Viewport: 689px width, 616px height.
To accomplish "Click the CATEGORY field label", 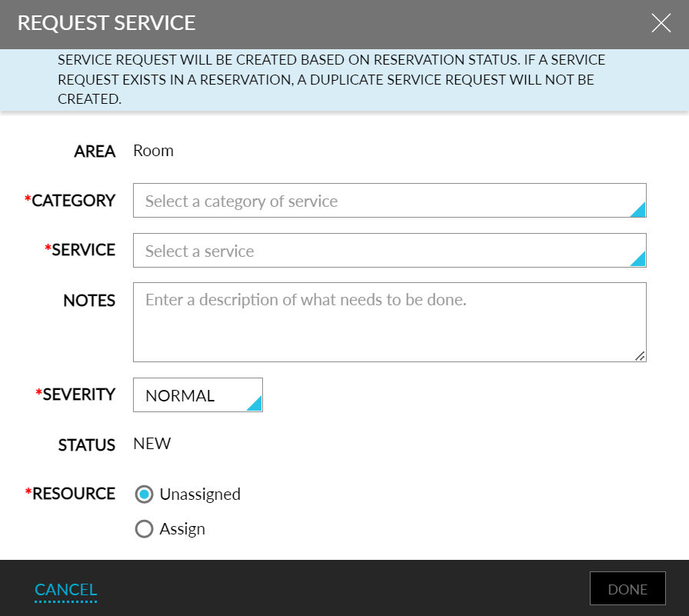I will click(x=73, y=201).
